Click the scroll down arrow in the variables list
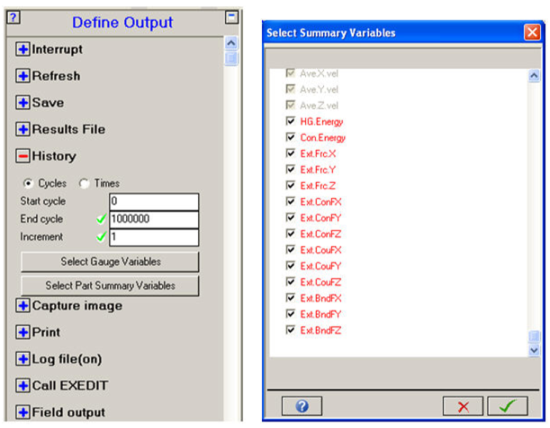 tap(534, 350)
